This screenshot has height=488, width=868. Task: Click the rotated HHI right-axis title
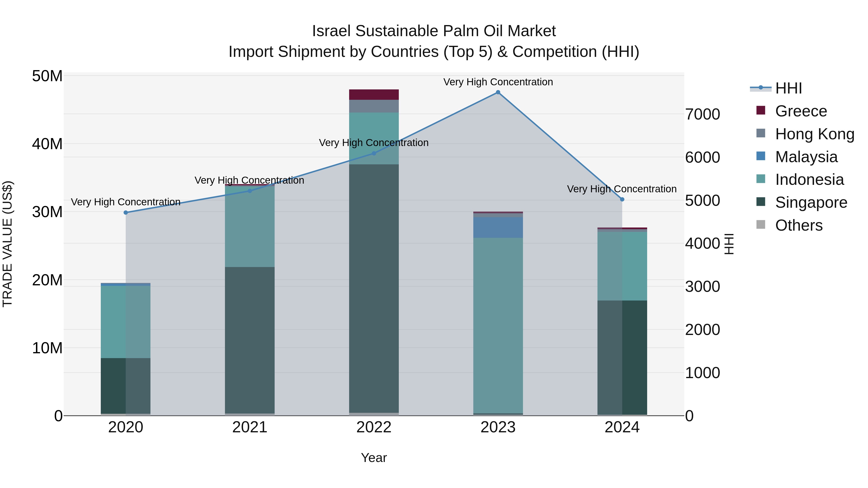(x=729, y=244)
